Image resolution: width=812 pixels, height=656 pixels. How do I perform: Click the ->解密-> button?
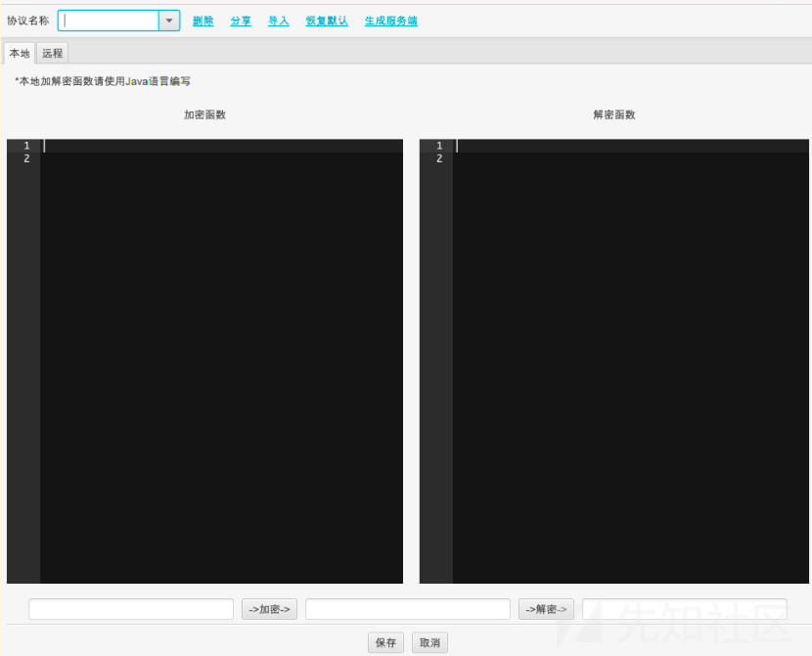pos(546,609)
